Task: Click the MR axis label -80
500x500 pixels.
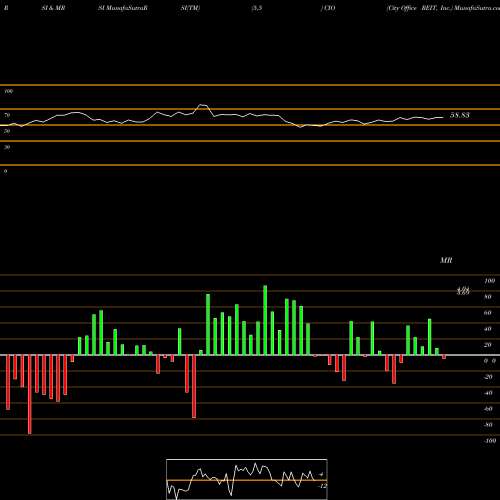Action: (x=488, y=425)
